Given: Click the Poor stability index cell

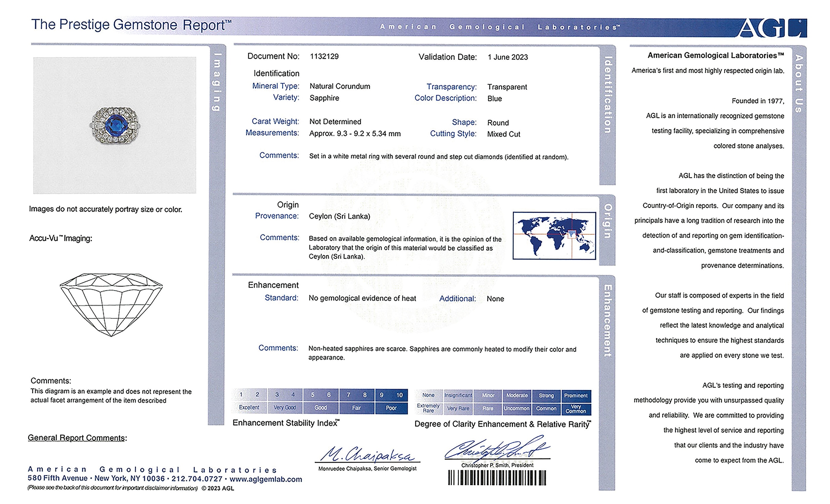Looking at the screenshot, I should [x=391, y=408].
